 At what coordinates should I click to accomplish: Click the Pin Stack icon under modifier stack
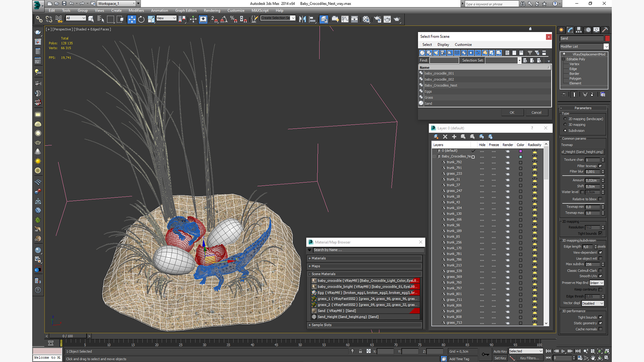564,95
